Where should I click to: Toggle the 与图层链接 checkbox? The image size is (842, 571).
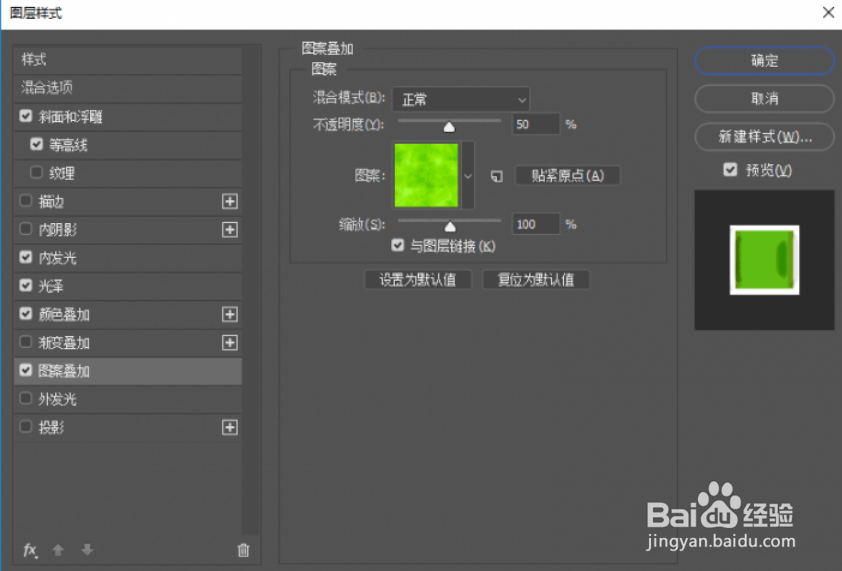pos(397,245)
